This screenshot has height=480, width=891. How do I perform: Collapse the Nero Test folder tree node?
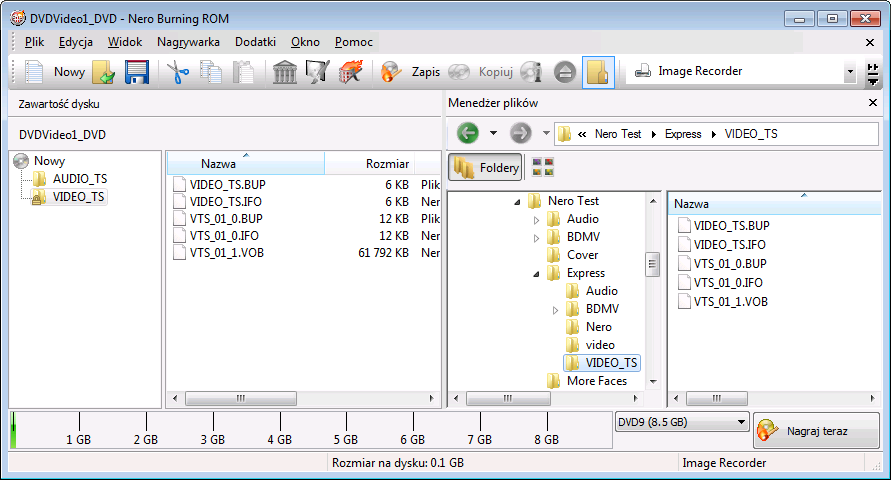(x=517, y=202)
